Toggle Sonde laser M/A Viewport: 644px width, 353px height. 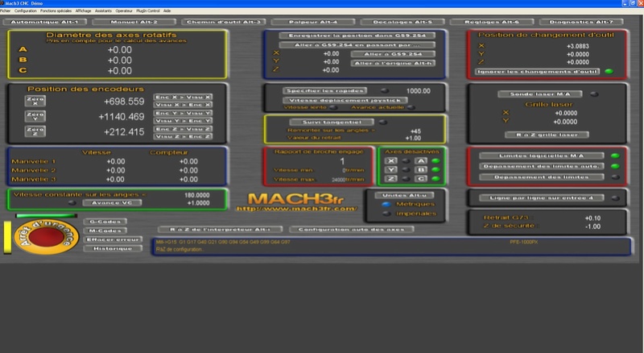pyautogui.click(x=539, y=93)
